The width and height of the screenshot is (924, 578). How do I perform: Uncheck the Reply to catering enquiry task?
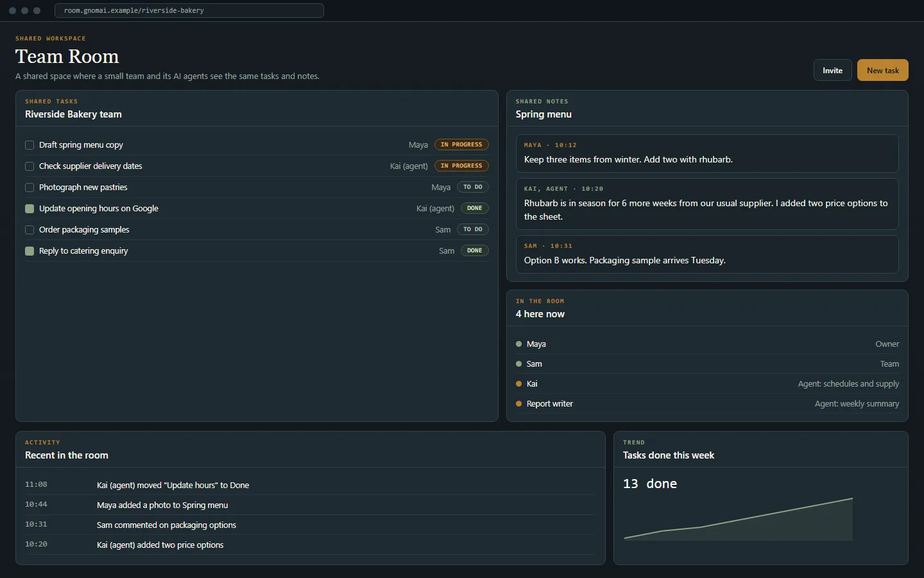click(x=30, y=251)
